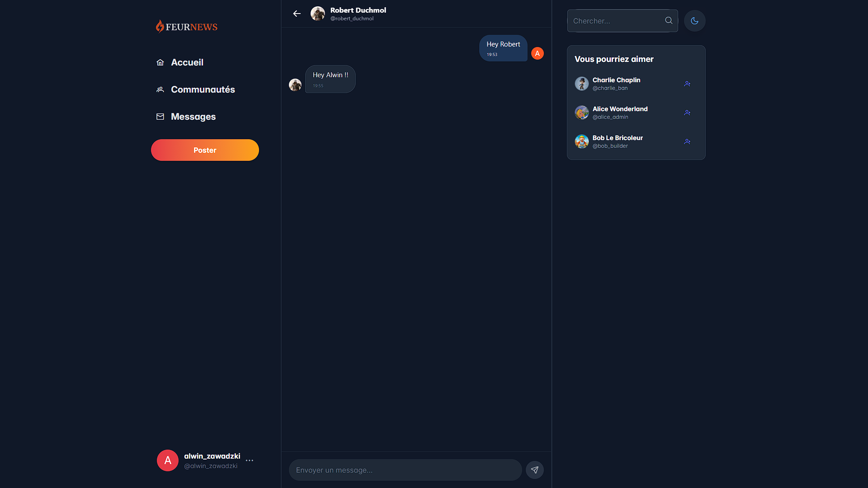Click Bob Le Bricoleur's avatar thumbnail
Viewport: 868px width, 488px height.
click(x=582, y=141)
